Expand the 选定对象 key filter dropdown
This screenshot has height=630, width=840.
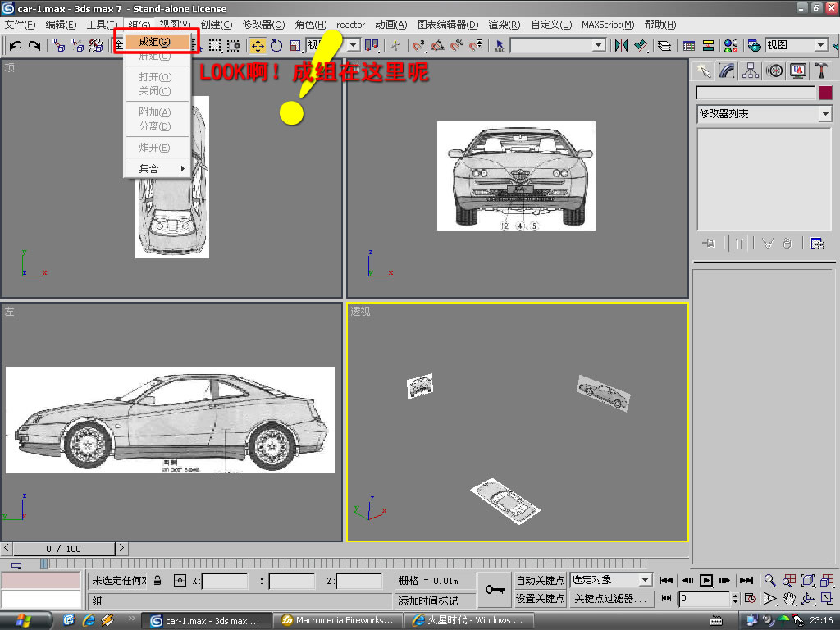click(x=646, y=580)
